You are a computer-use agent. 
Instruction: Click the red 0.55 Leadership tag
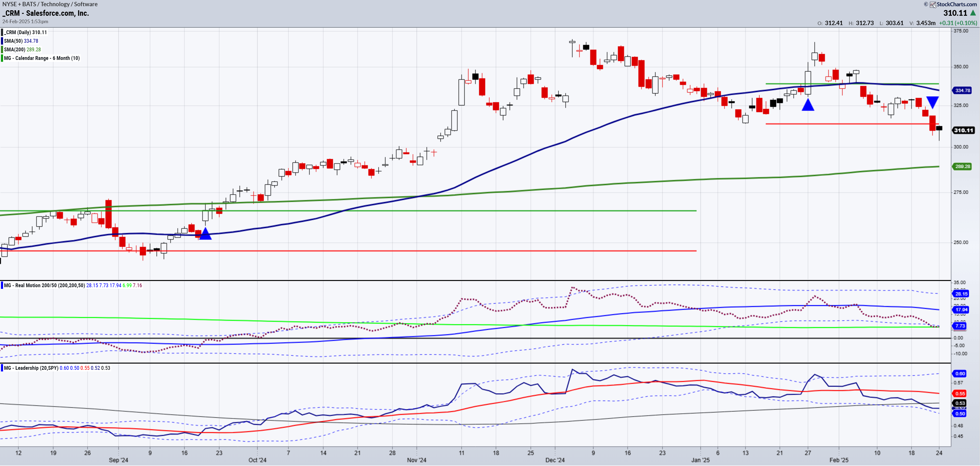[959, 393]
